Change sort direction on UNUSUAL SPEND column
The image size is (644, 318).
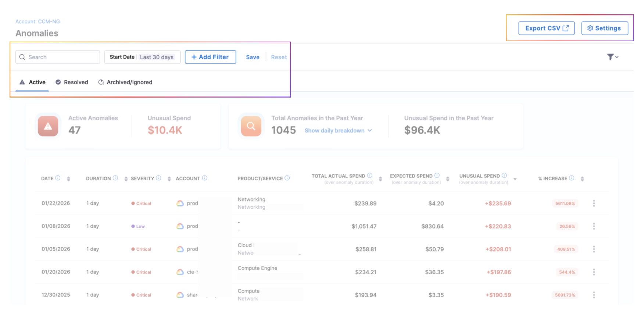tap(515, 179)
